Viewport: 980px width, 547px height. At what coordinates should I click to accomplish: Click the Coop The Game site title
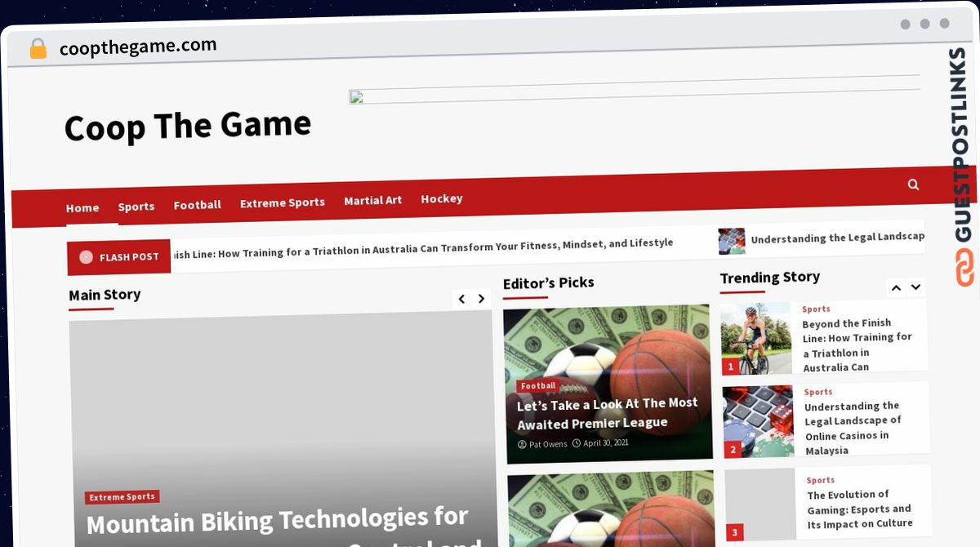pos(188,127)
